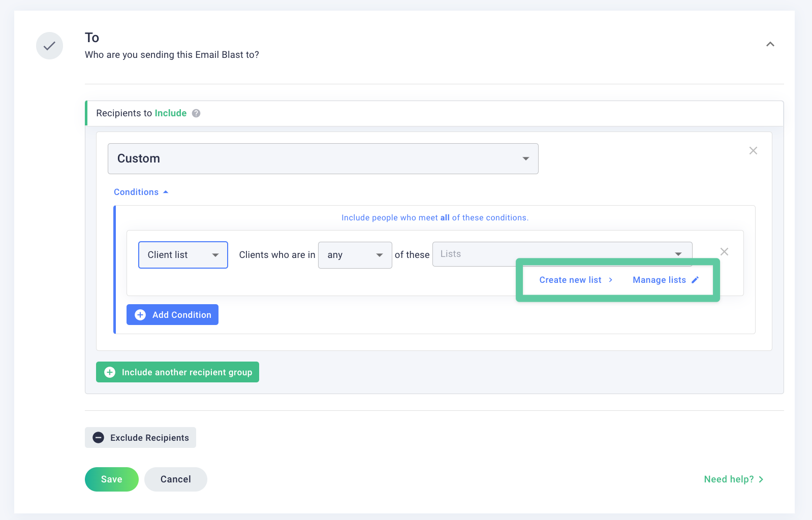The image size is (812, 520).
Task: Click the Add Condition button
Action: pos(172,315)
